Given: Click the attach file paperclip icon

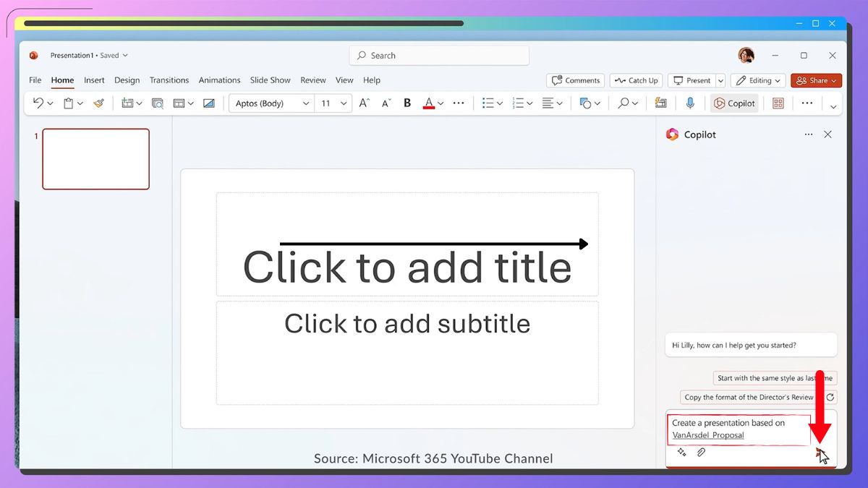Looking at the screenshot, I should pos(701,453).
